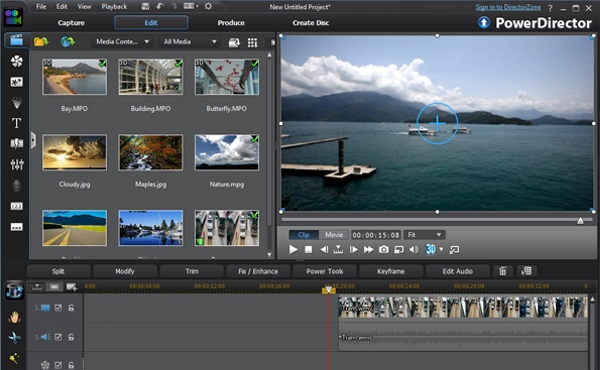The height and width of the screenshot is (370, 600).
Task: Toggle the 3D preview mode button
Action: [430, 249]
